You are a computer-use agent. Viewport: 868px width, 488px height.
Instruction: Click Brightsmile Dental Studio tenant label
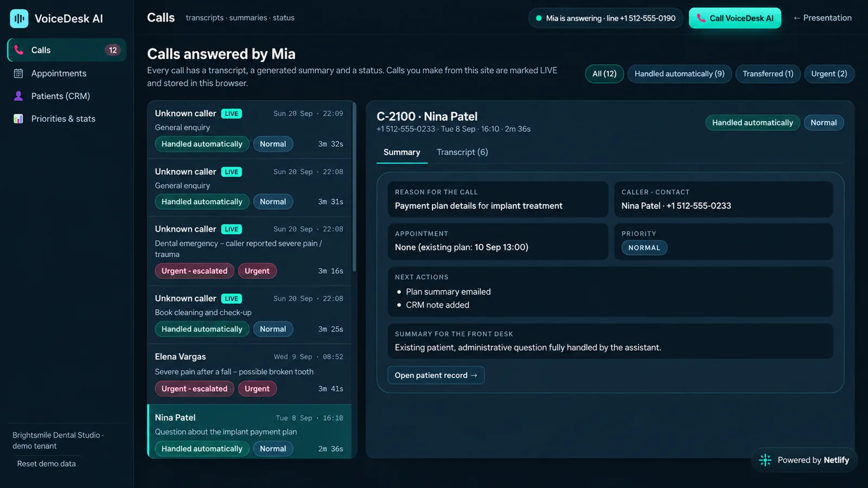tap(58, 440)
